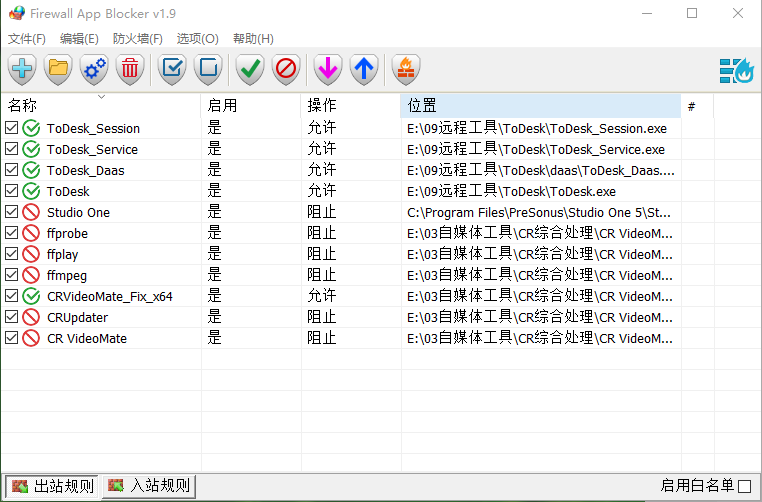762x502 pixels.
Task: Click the blue flame list icon at right
Action: tap(737, 71)
